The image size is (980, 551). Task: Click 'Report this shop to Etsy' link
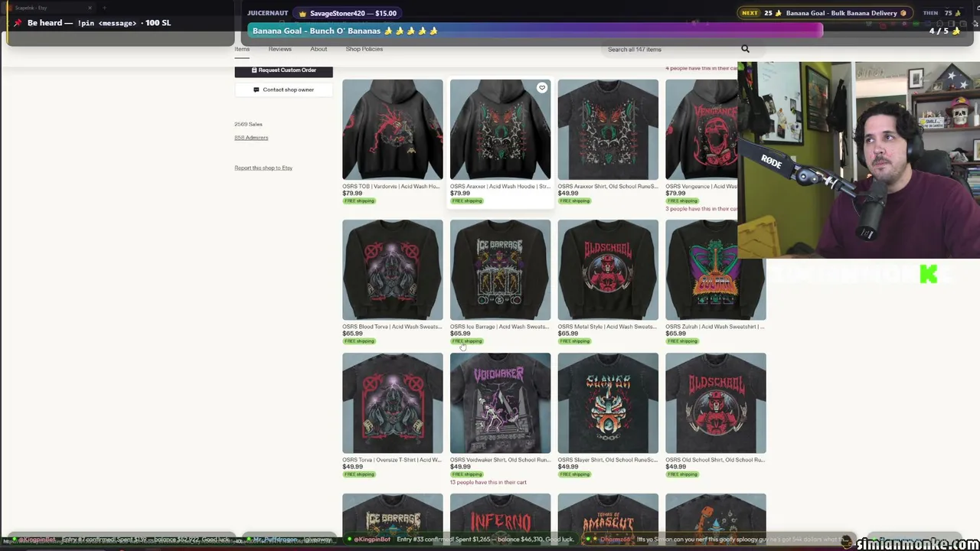tap(263, 168)
